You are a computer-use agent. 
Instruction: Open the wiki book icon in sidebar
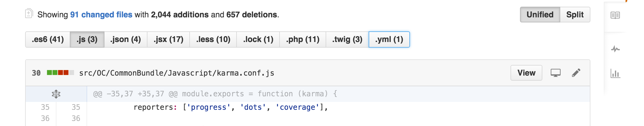[615, 15]
